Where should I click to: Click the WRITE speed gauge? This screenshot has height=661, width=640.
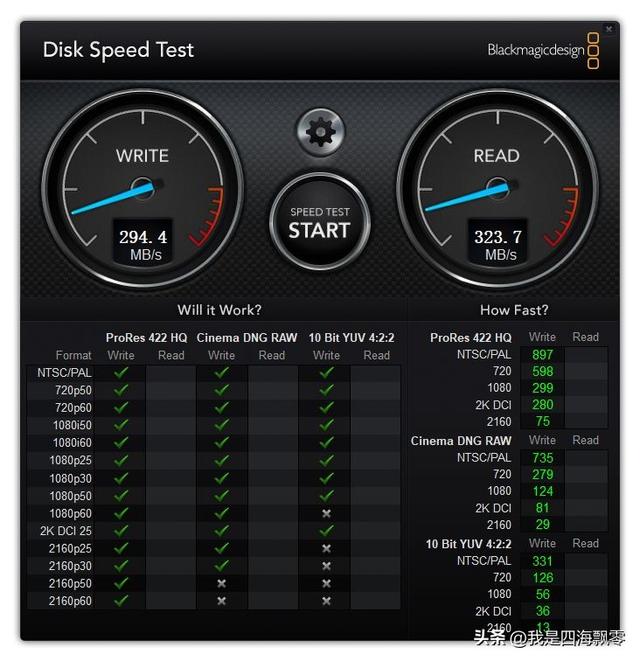coord(143,188)
